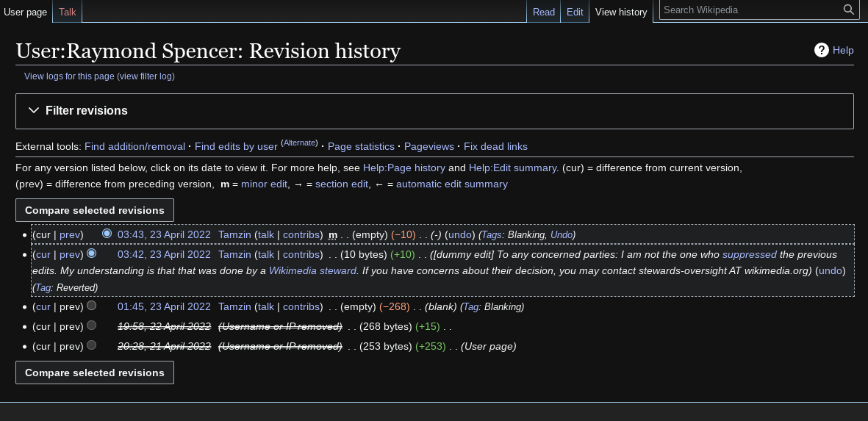Click the search magnifier icon

[x=849, y=10]
